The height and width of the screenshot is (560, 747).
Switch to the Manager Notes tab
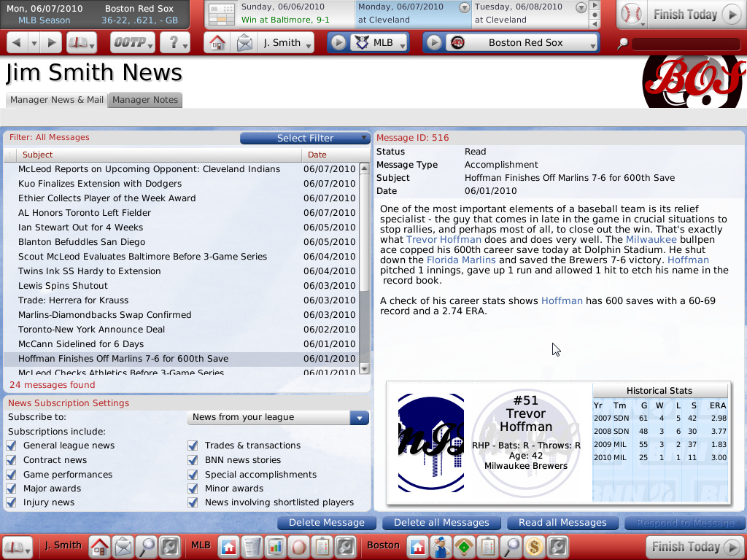point(145,100)
